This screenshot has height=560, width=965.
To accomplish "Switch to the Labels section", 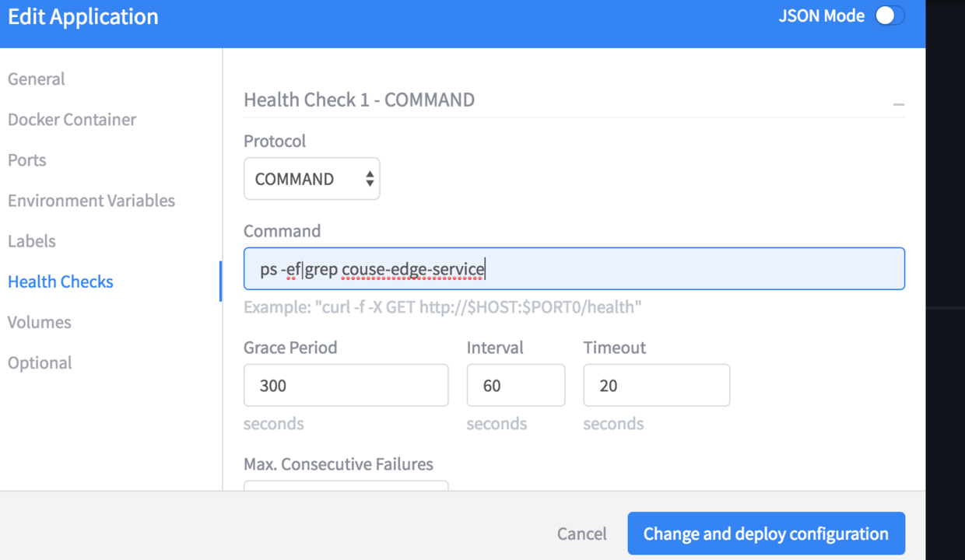I will [32, 241].
